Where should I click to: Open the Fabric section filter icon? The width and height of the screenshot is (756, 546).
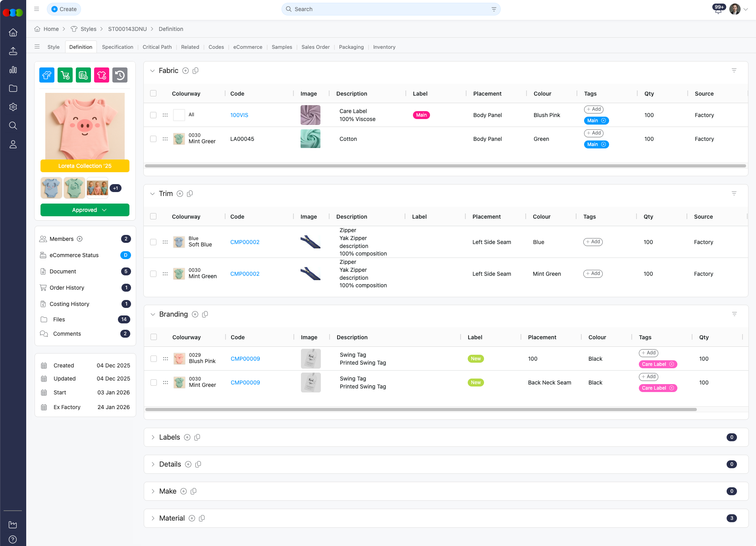734,71
